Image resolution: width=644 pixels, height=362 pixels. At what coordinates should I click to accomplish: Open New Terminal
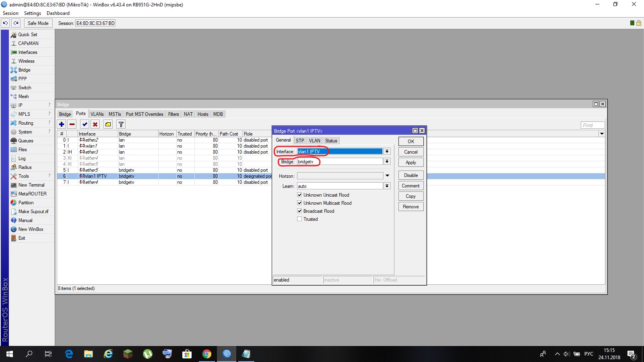[32, 185]
